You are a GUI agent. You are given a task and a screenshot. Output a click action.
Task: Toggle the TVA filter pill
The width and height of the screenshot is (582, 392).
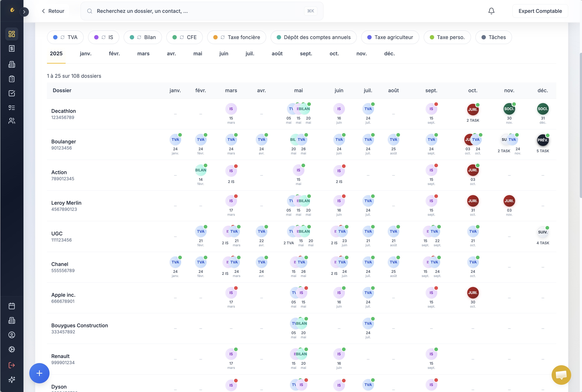point(65,37)
